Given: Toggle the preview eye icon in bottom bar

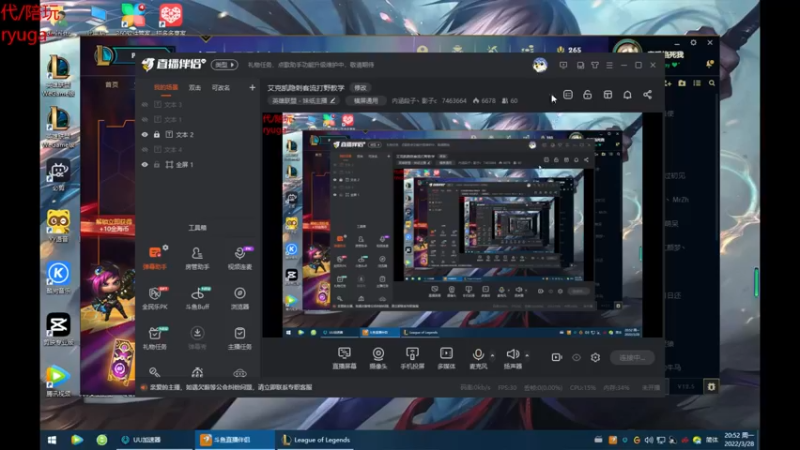Looking at the screenshot, I should click(576, 358).
